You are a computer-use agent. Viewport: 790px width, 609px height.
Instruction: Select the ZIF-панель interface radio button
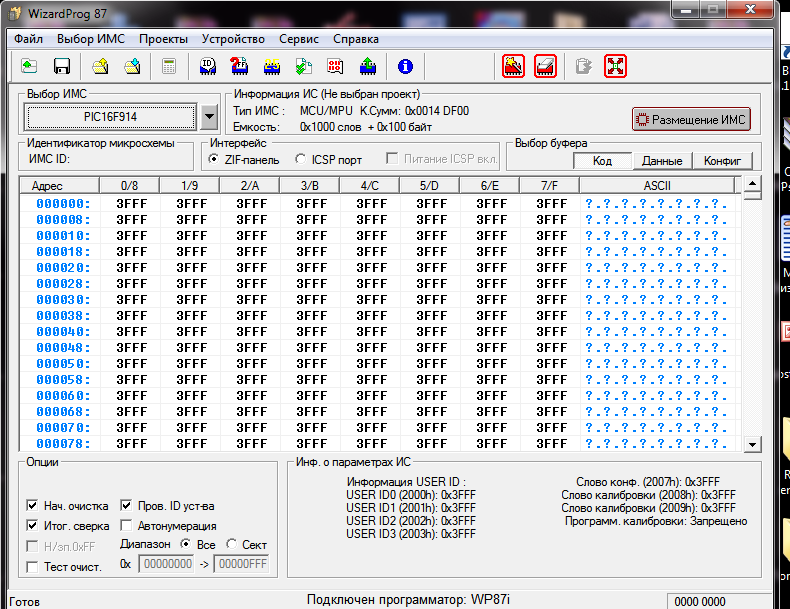[x=214, y=159]
